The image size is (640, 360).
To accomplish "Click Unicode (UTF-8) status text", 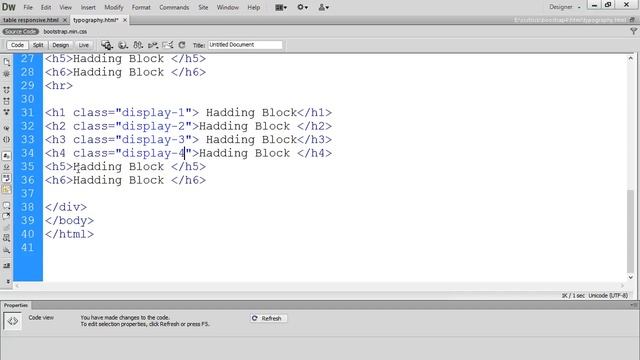I will click(x=608, y=296).
